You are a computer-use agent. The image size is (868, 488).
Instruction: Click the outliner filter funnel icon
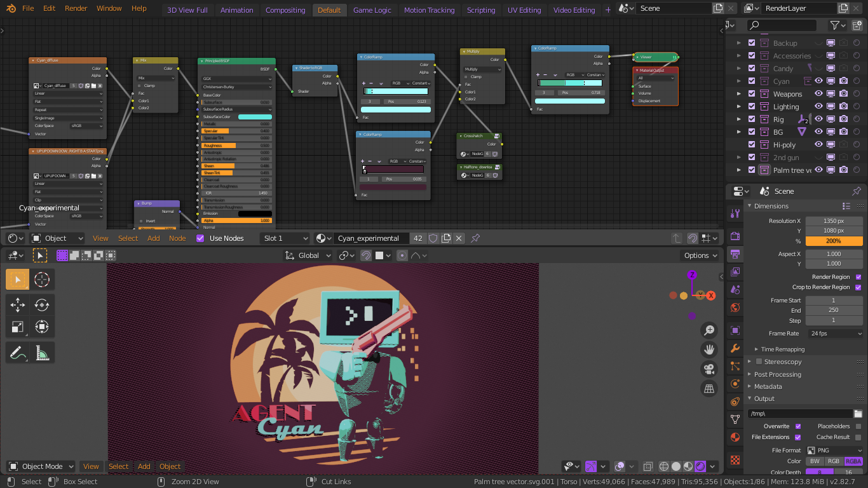835,25
